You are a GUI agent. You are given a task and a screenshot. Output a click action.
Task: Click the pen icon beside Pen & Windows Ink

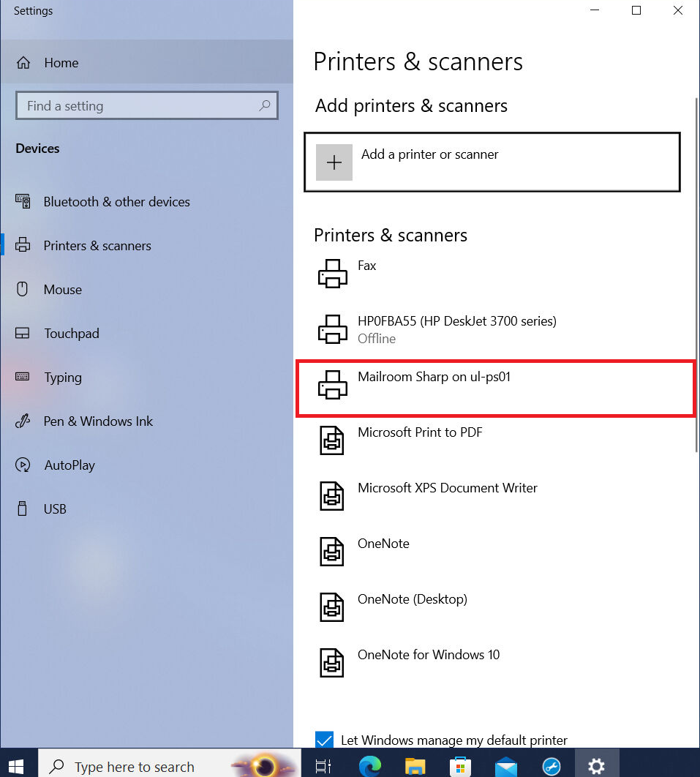[23, 421]
